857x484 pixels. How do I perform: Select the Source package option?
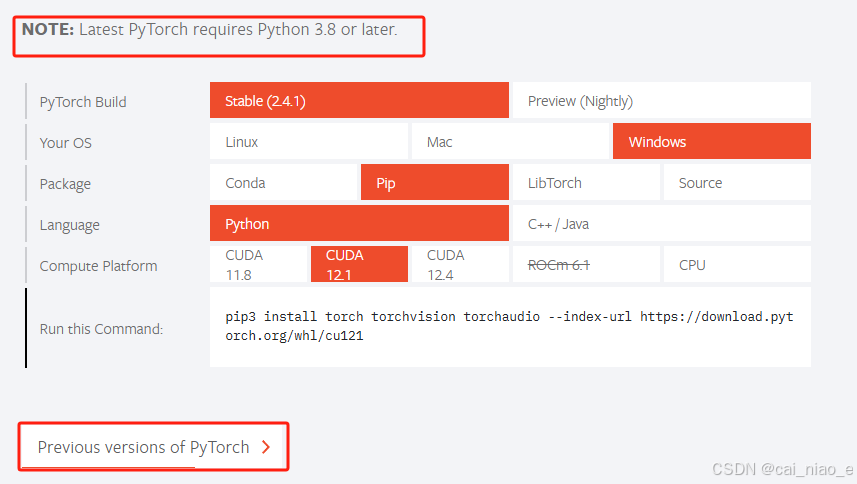pyautogui.click(x=737, y=182)
